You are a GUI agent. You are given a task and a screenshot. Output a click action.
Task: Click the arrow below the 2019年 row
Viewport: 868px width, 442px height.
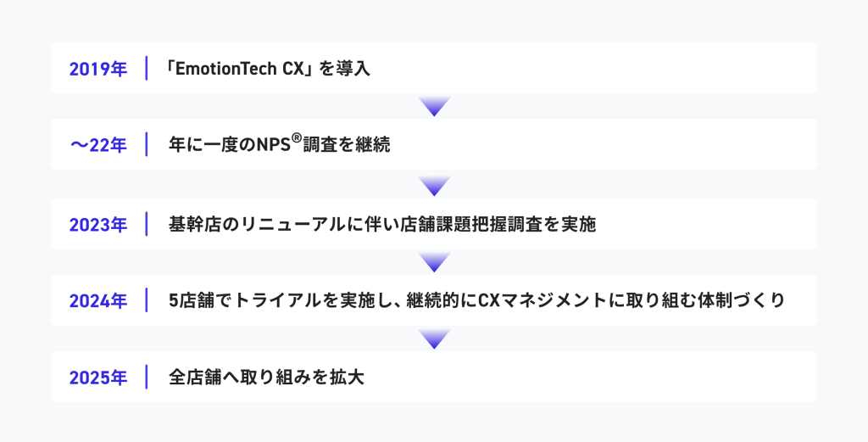434,106
